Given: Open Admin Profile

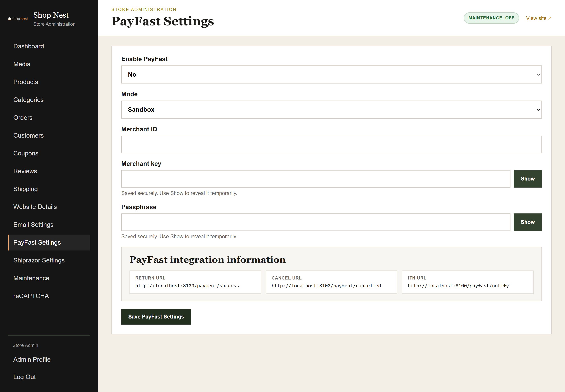Looking at the screenshot, I should tap(49, 360).
